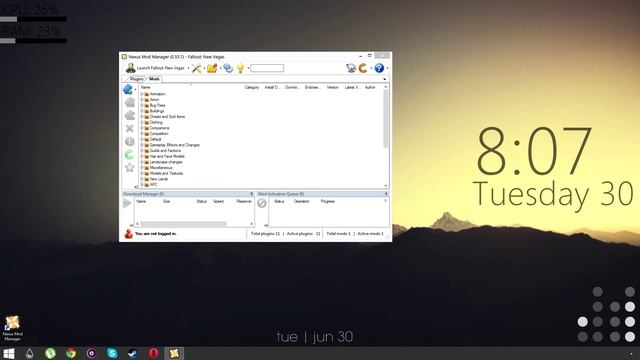This screenshot has height=360, width=640.
Task: Click the Endorse... column header
Action: point(312,87)
